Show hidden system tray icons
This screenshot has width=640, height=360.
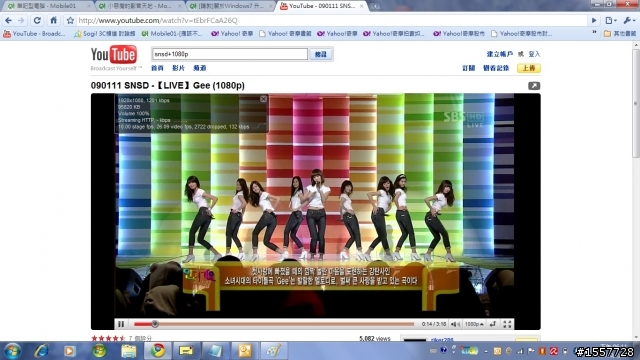[x=486, y=351]
